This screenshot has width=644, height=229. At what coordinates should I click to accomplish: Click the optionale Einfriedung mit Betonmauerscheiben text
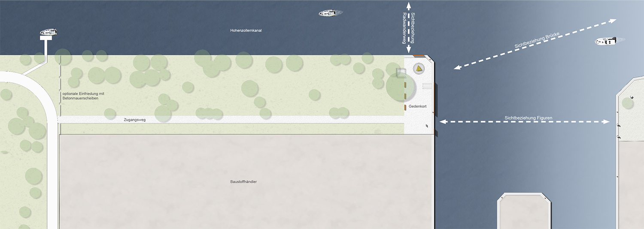pyautogui.click(x=83, y=96)
